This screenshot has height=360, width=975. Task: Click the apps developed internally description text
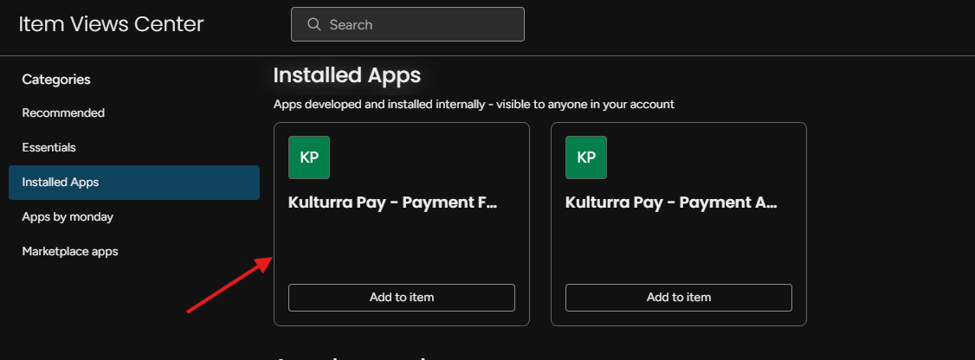coord(474,104)
